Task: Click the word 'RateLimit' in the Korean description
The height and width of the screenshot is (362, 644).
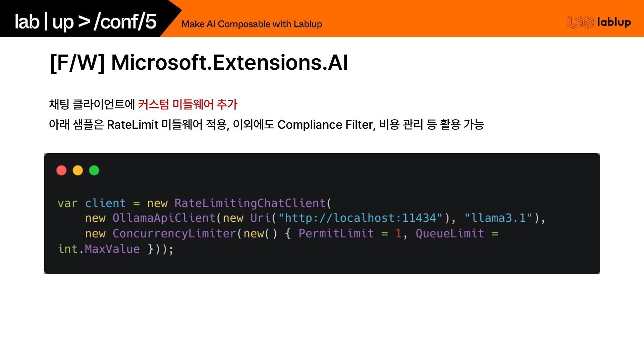Action: [x=132, y=125]
